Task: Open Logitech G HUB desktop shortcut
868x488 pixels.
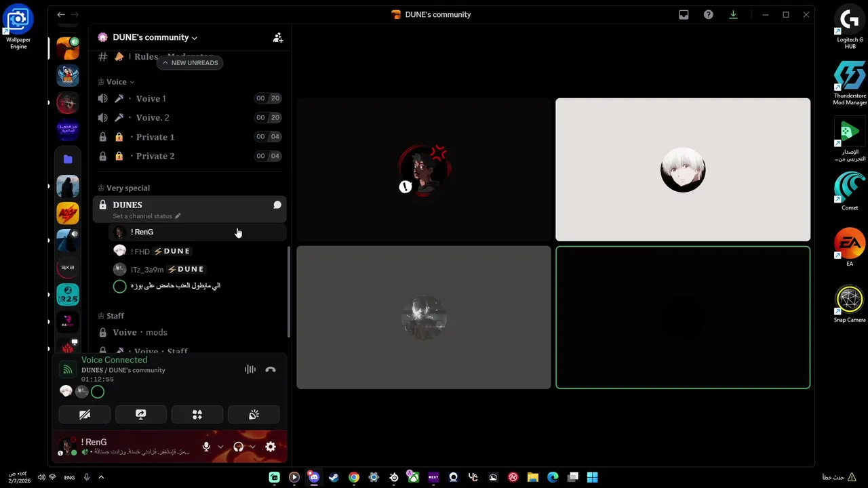Action: (x=850, y=27)
